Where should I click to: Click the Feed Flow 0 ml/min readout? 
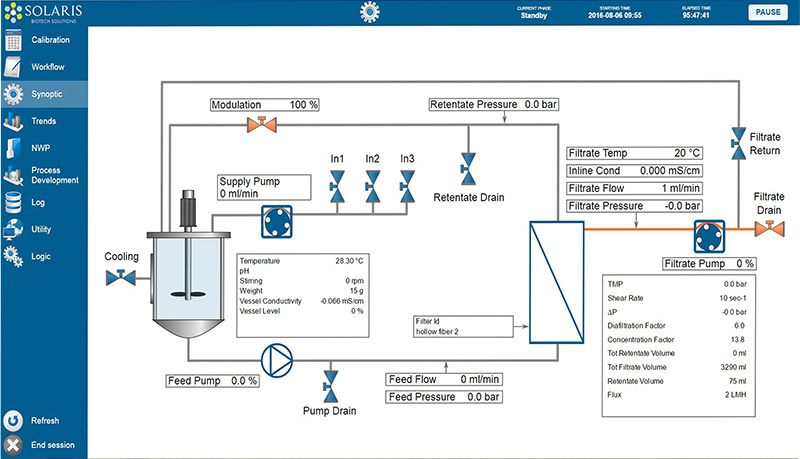click(x=444, y=379)
